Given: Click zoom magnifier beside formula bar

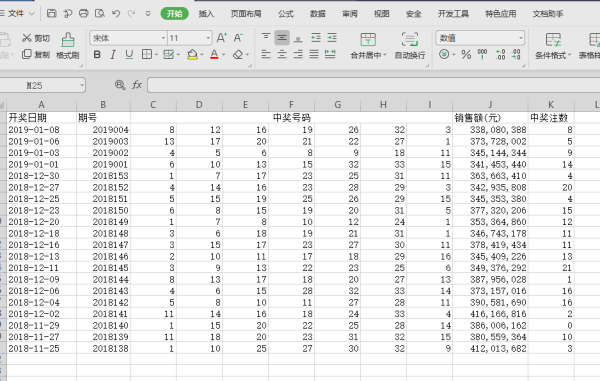Looking at the screenshot, I should [120, 85].
